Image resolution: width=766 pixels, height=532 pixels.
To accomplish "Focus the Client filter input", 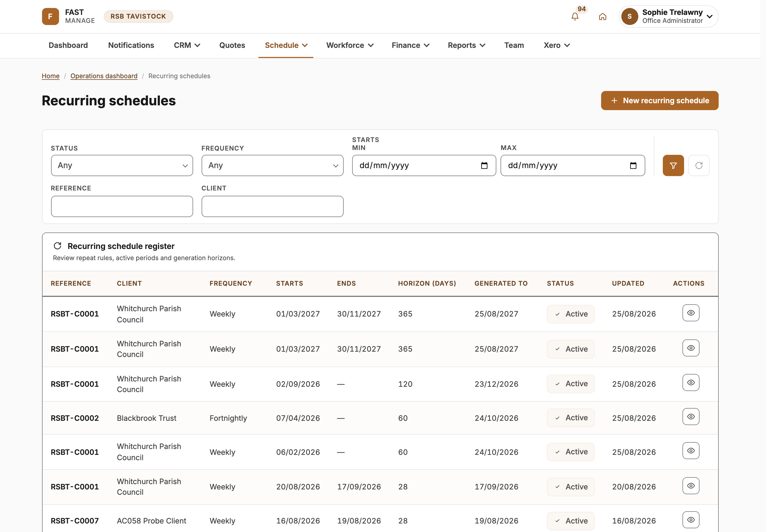I will click(x=272, y=206).
